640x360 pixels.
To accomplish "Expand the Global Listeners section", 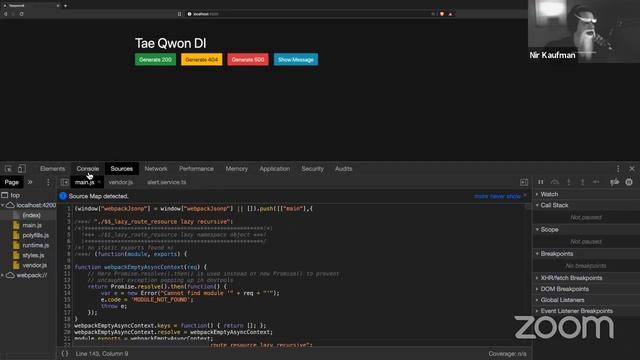I will (586, 300).
